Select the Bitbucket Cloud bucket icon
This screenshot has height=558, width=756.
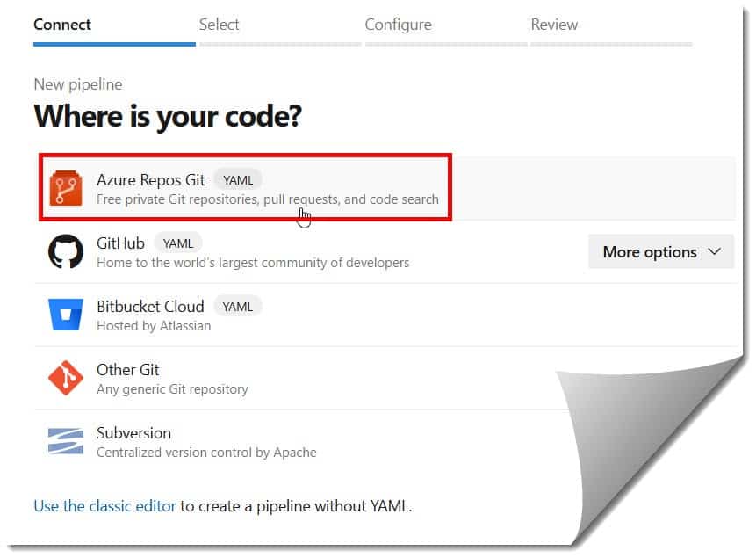(x=65, y=315)
